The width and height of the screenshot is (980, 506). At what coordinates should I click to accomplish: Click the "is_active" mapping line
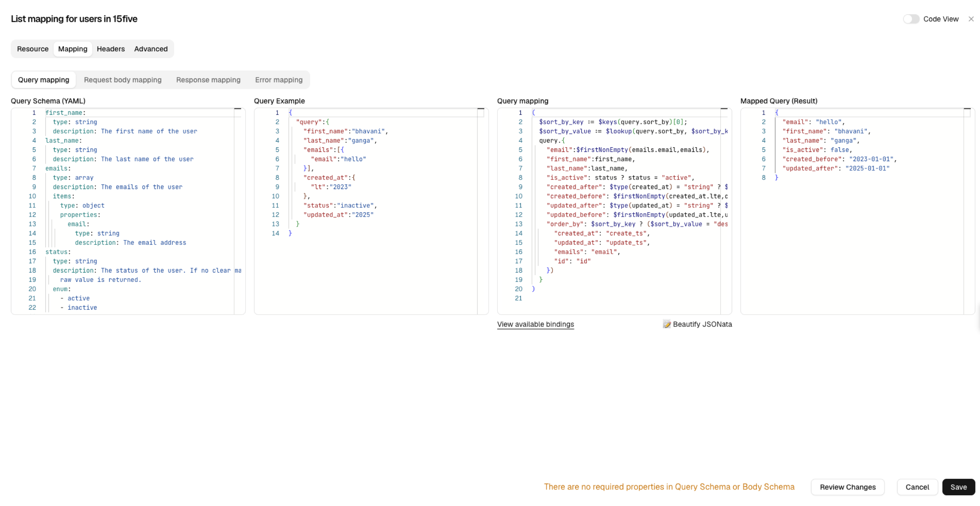point(620,177)
